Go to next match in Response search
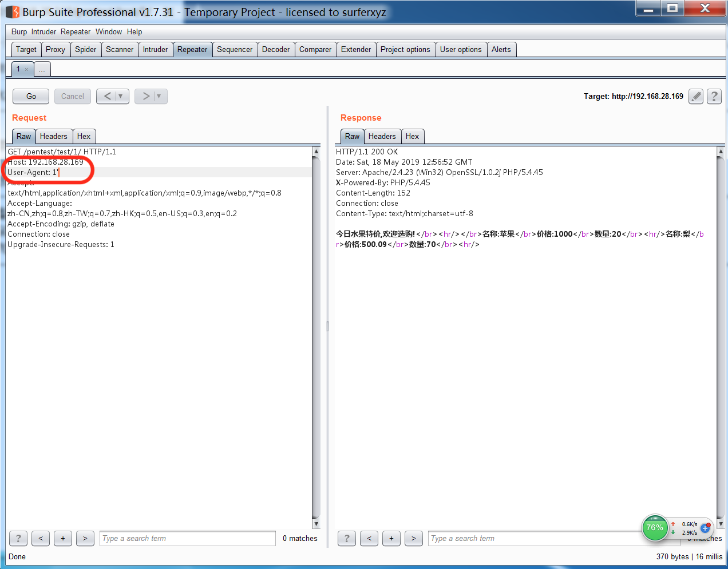Viewport: 728px width, 569px height. 414,538
